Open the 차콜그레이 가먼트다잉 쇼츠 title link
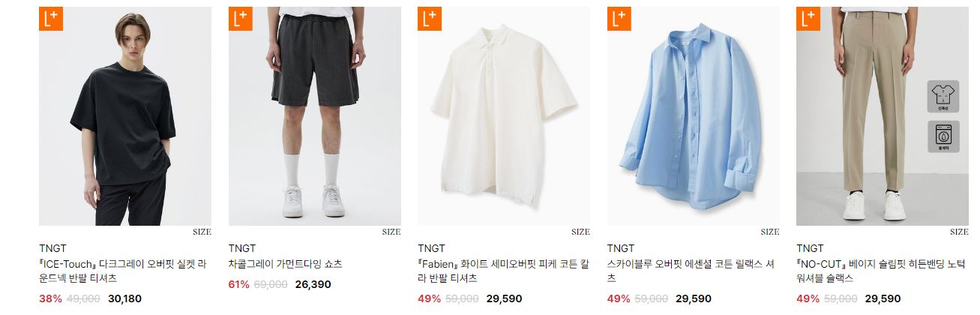Viewport: 980px width, 315px height. 285,264
